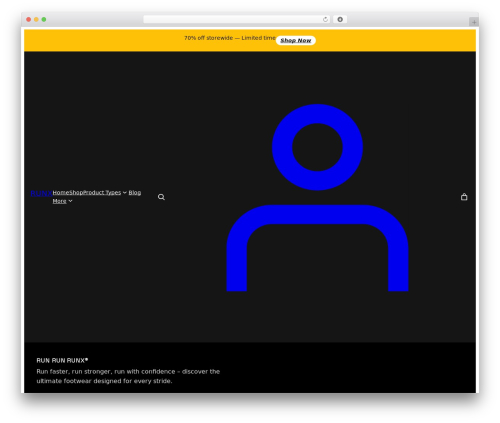500x423 pixels.
Task: Click the browser address bar
Action: pos(237,19)
